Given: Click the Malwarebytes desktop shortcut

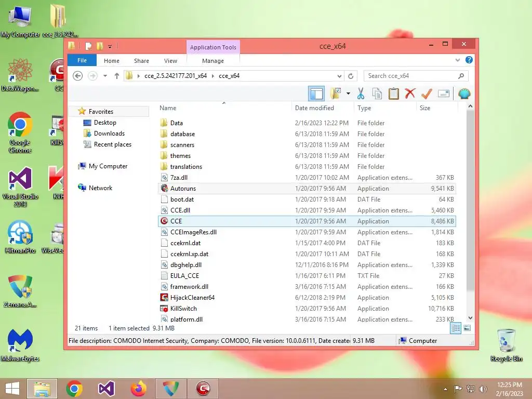Looking at the screenshot, I should pos(20,345).
